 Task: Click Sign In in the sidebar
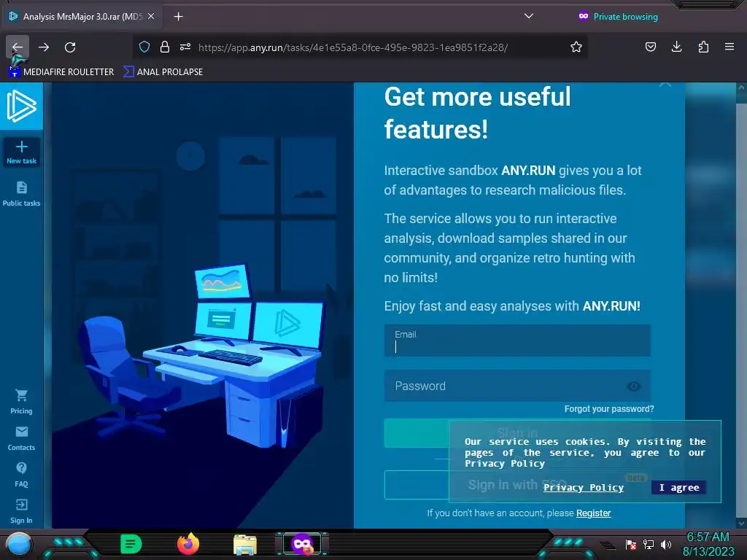pos(21,511)
